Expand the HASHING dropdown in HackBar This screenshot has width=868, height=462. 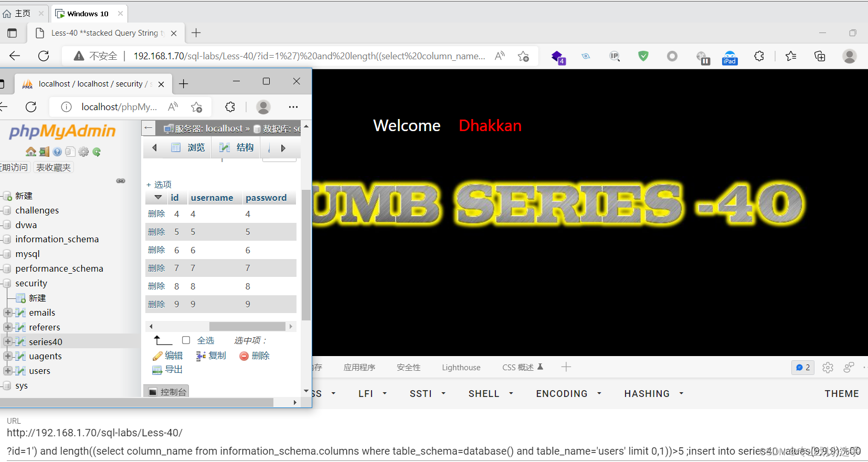click(x=654, y=394)
